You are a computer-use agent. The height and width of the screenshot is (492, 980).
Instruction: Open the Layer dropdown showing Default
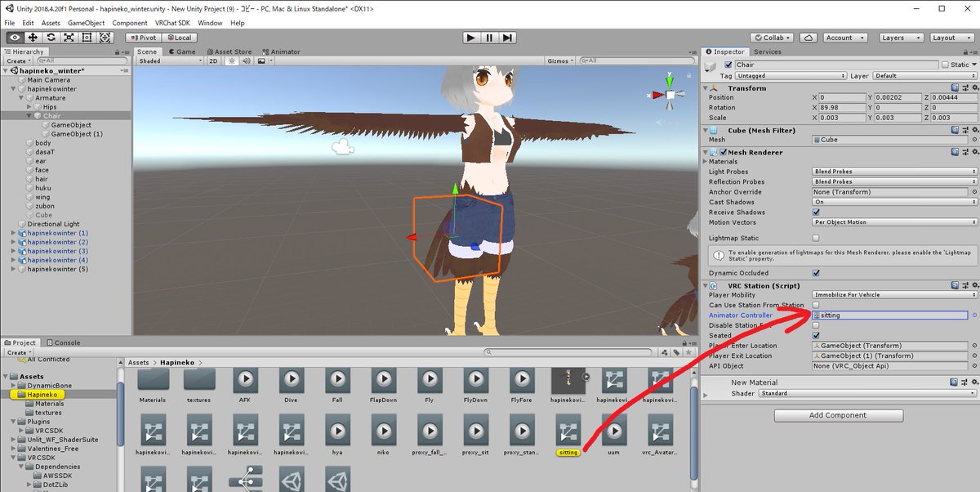click(x=924, y=75)
